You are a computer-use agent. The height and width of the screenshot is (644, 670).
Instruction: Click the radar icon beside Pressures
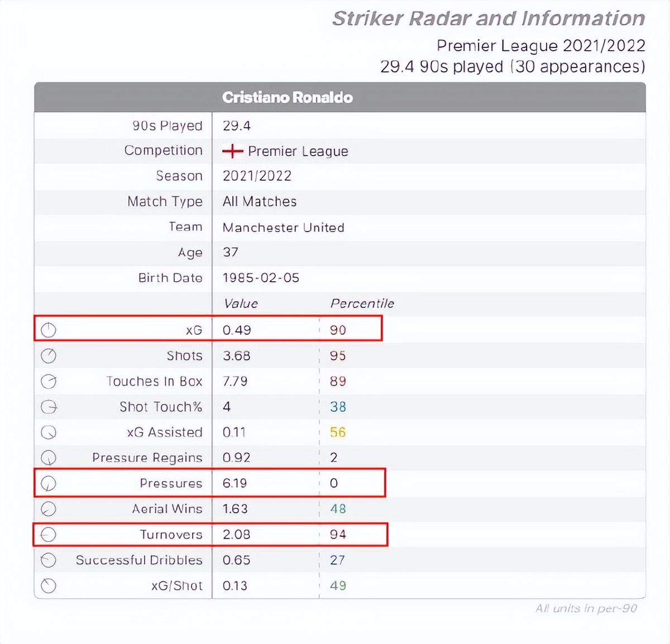pos(49,483)
